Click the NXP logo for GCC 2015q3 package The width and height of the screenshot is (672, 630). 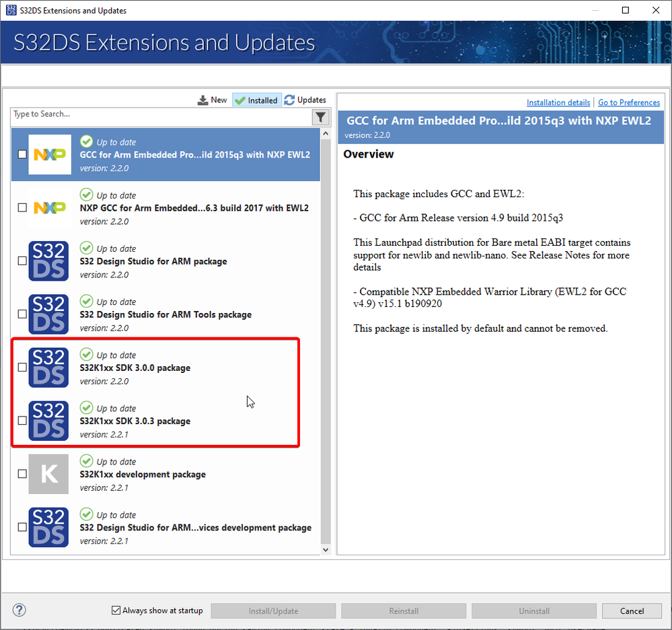[50, 154]
